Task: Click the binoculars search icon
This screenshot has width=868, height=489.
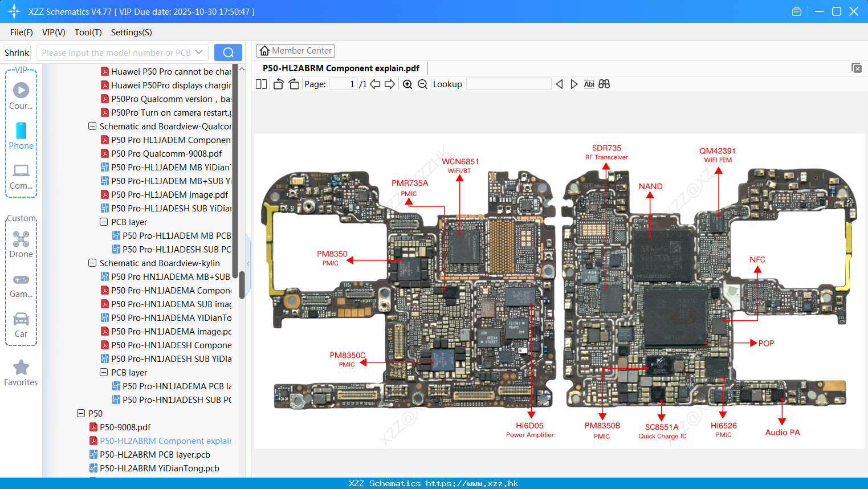Action: tap(604, 84)
